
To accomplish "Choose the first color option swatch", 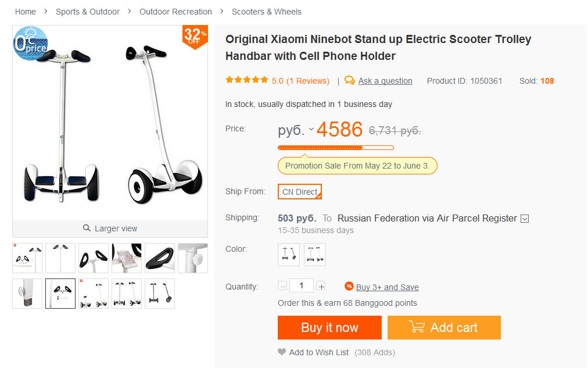I will coord(289,254).
